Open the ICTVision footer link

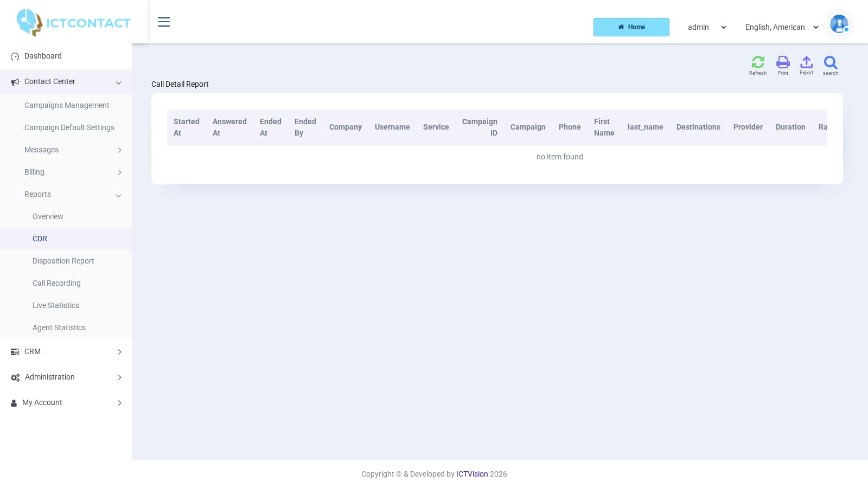(x=472, y=474)
